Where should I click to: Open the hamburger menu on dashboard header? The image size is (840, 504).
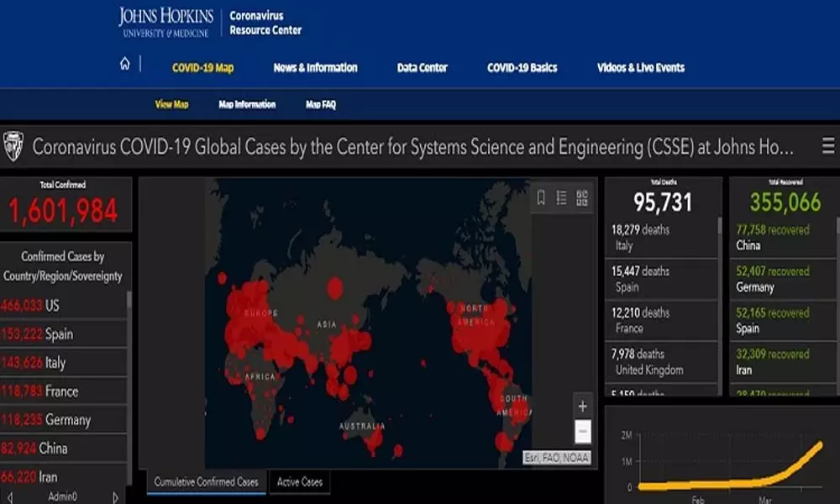point(828,146)
